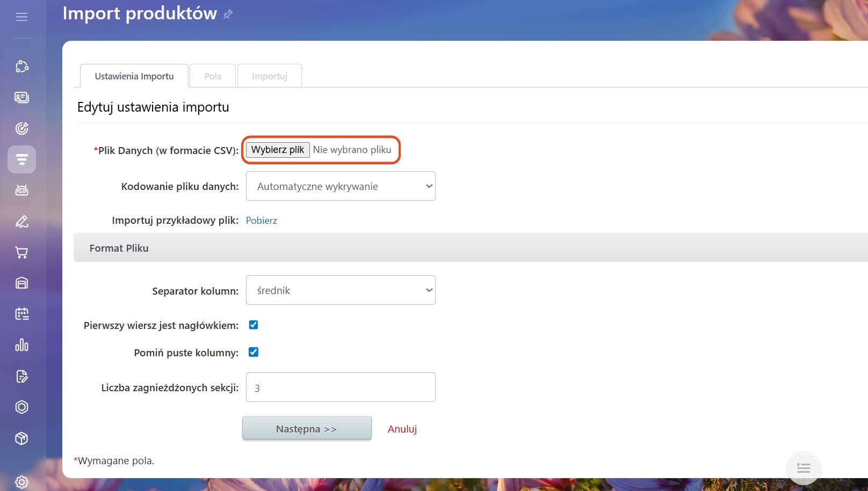This screenshot has height=491, width=868.
Task: Toggle 'Pomiń puste kolumny' checkbox
Action: point(254,352)
